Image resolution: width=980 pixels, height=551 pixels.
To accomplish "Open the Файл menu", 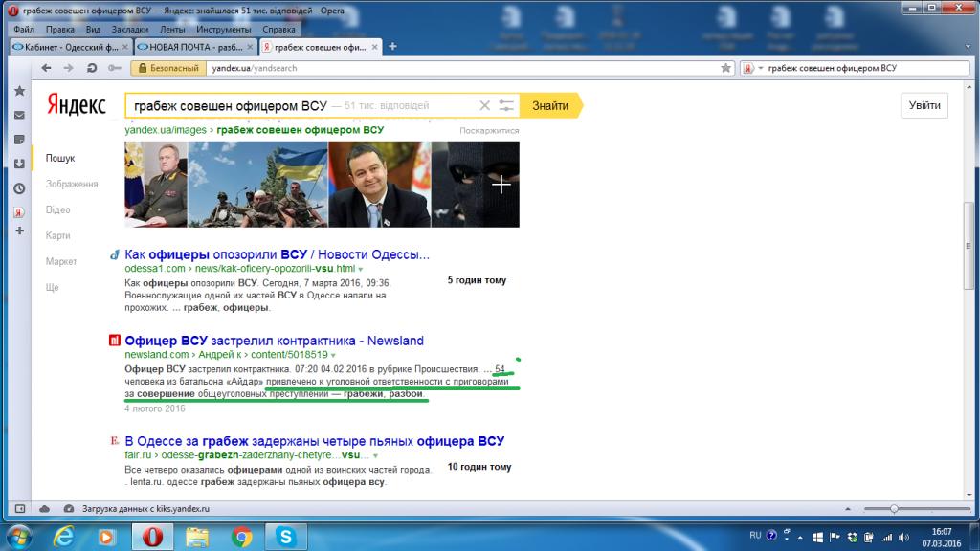I will [x=24, y=30].
